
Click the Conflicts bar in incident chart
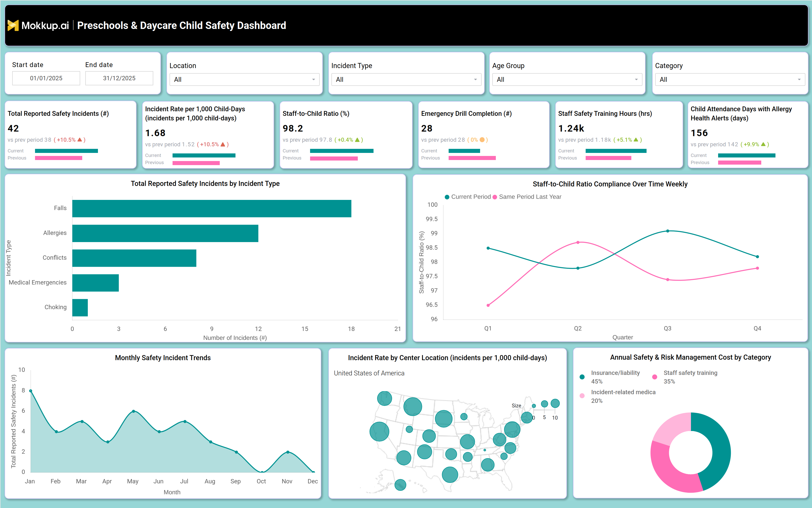[134, 258]
